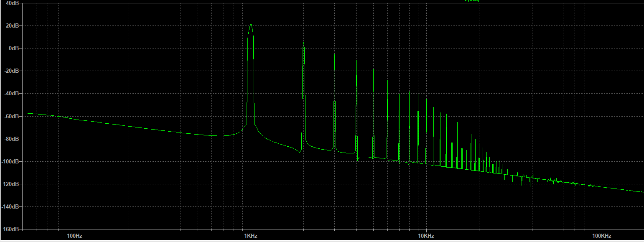Click the 10KHz horizontal axis label
The height and width of the screenshot is (242, 644).
point(426,236)
